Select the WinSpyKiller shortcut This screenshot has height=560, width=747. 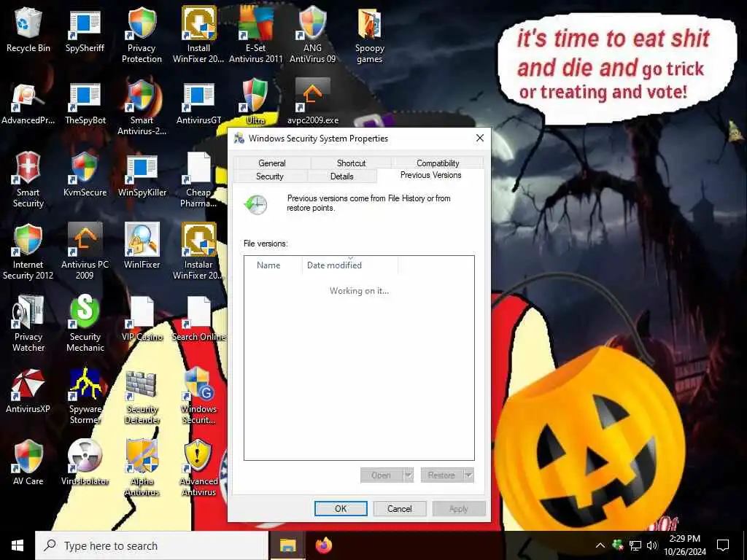[142, 175]
